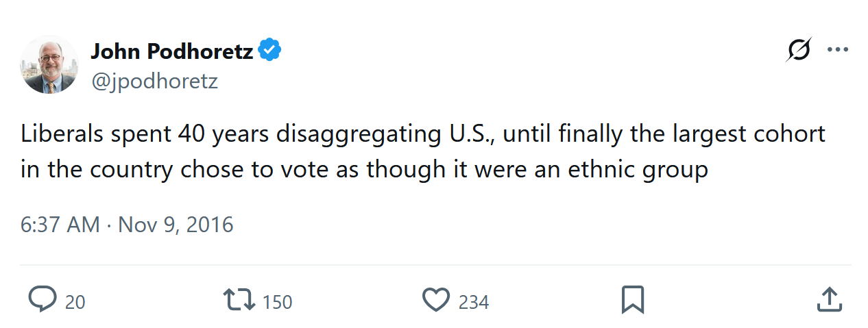The height and width of the screenshot is (328, 868).
Task: Click the Grok slashed-circle icon
Action: coord(798,51)
